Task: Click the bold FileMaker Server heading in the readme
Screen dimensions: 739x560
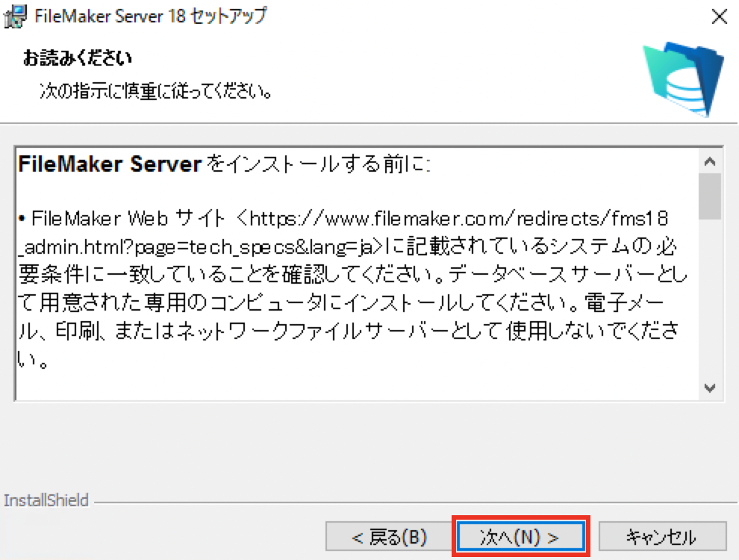Action: (x=110, y=164)
